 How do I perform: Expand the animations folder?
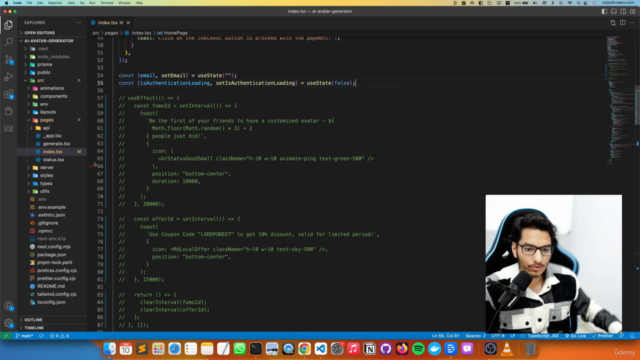pyautogui.click(x=52, y=88)
